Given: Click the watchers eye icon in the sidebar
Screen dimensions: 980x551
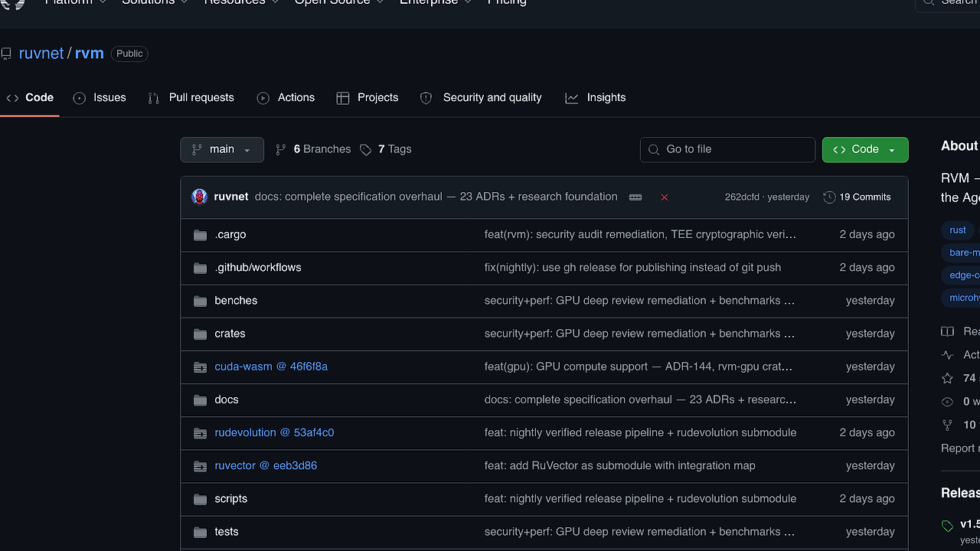Looking at the screenshot, I should click(948, 402).
